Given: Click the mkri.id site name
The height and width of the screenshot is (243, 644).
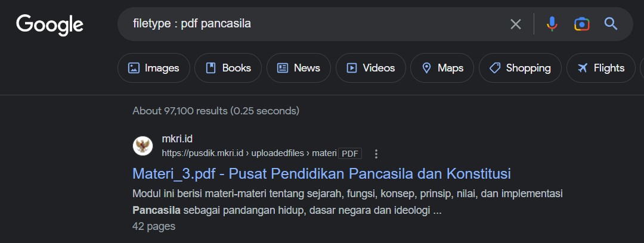Looking at the screenshot, I should point(177,139).
